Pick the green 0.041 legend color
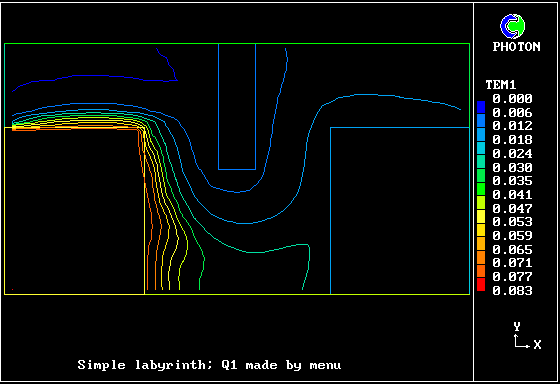This screenshot has width=560, height=384. click(x=481, y=189)
